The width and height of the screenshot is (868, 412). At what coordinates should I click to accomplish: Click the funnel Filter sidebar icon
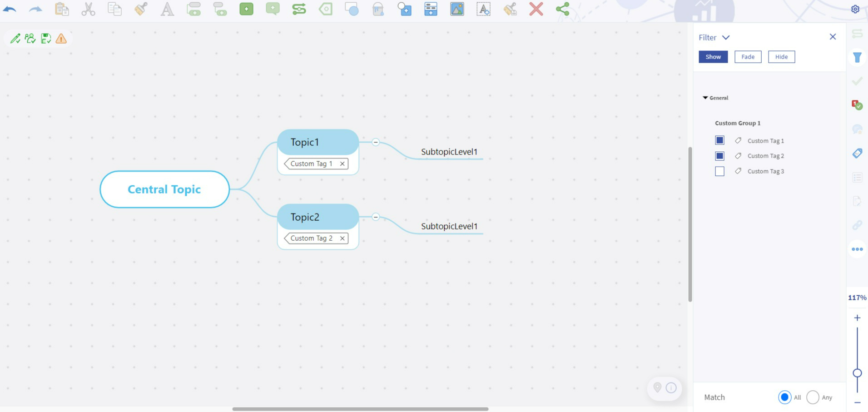[857, 57]
